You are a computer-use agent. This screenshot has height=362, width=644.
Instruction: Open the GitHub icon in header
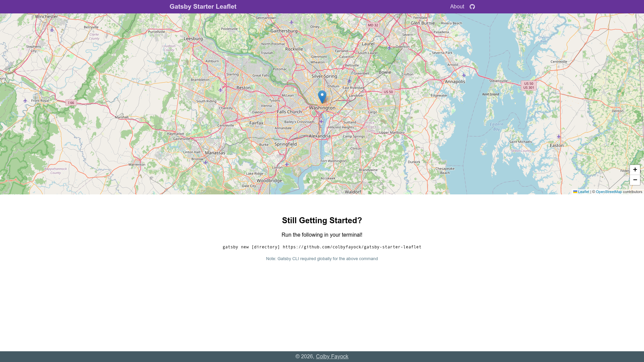pyautogui.click(x=472, y=7)
